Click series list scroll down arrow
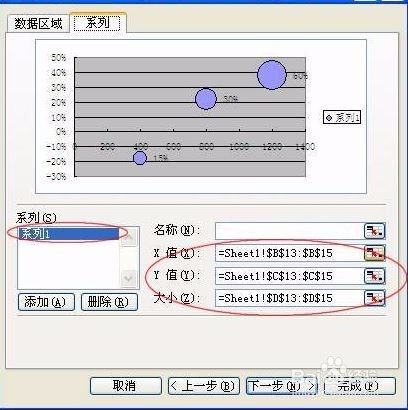 tap(129, 278)
